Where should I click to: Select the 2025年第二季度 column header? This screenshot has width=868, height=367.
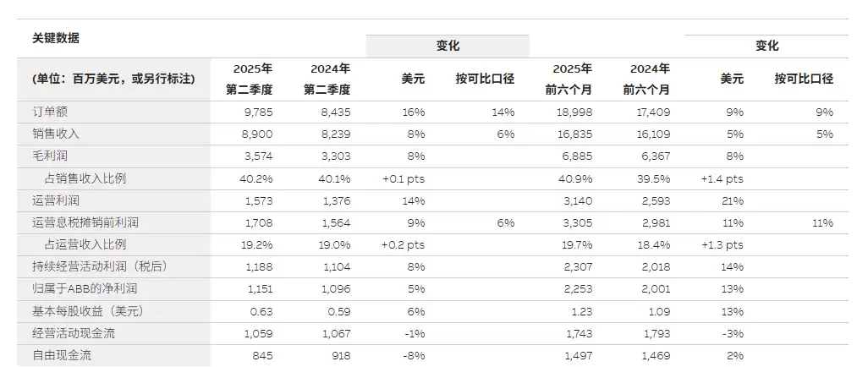pyautogui.click(x=252, y=79)
